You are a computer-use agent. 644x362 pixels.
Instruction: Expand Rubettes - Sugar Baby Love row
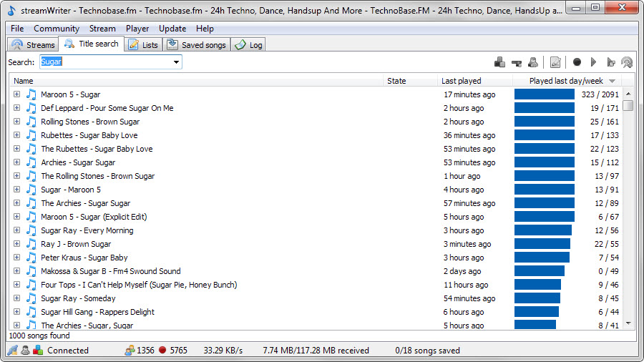click(16, 134)
